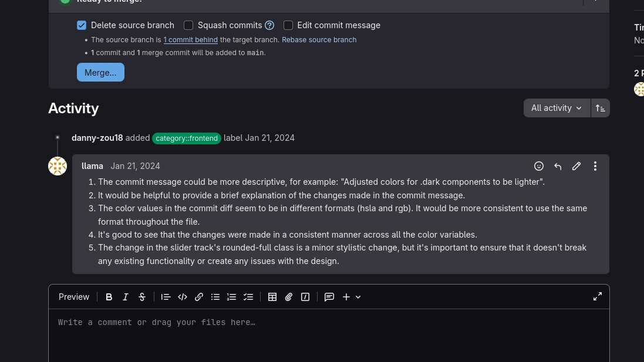
Task: Click the Merge button
Action: point(100,72)
